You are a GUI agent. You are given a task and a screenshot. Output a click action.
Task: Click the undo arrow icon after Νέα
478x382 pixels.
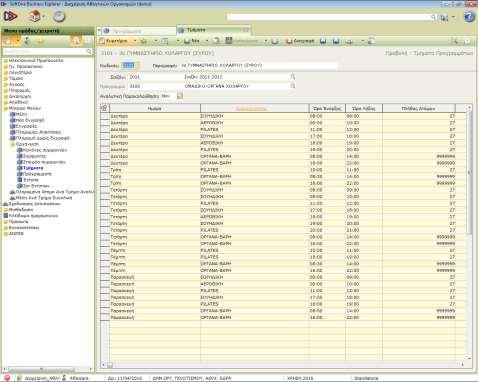click(216, 41)
